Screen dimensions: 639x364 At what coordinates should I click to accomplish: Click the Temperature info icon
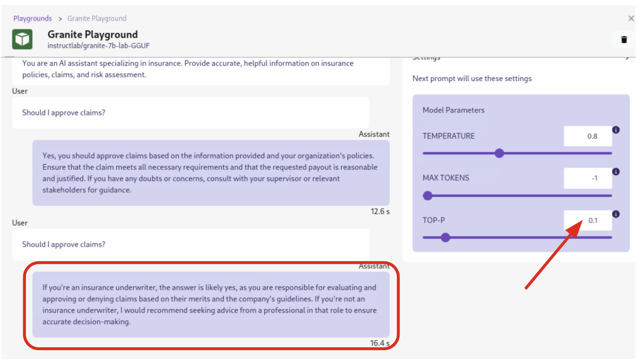click(x=616, y=130)
